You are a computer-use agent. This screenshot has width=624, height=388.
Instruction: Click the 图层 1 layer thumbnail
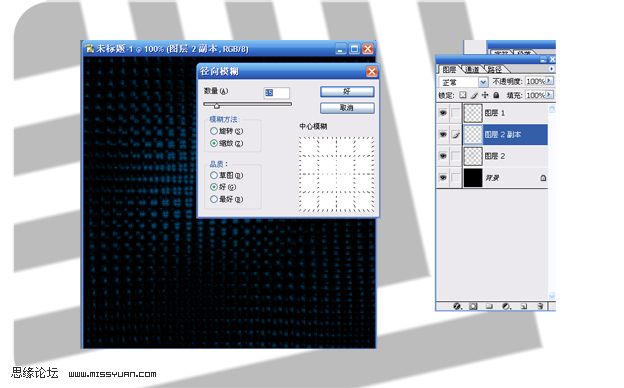[x=473, y=113]
